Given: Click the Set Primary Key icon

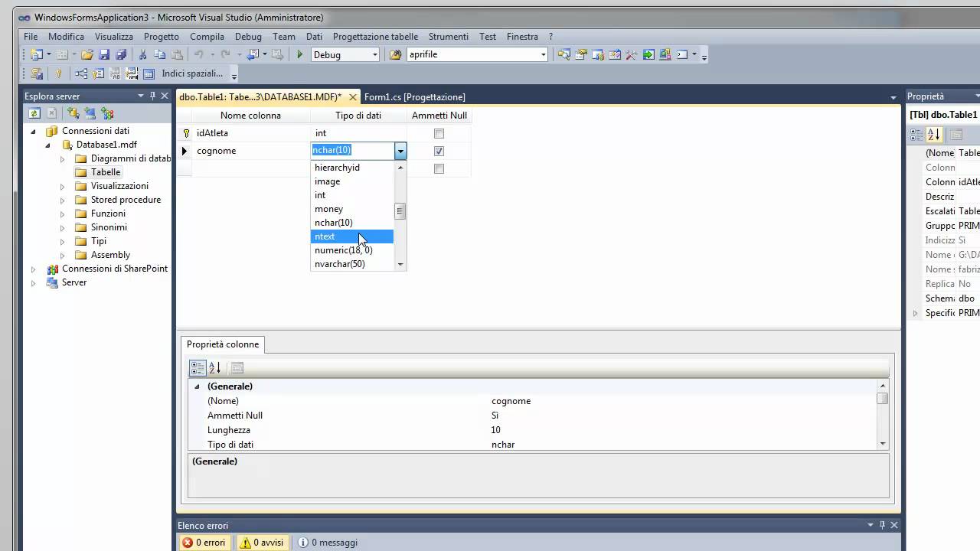Looking at the screenshot, I should (x=58, y=73).
